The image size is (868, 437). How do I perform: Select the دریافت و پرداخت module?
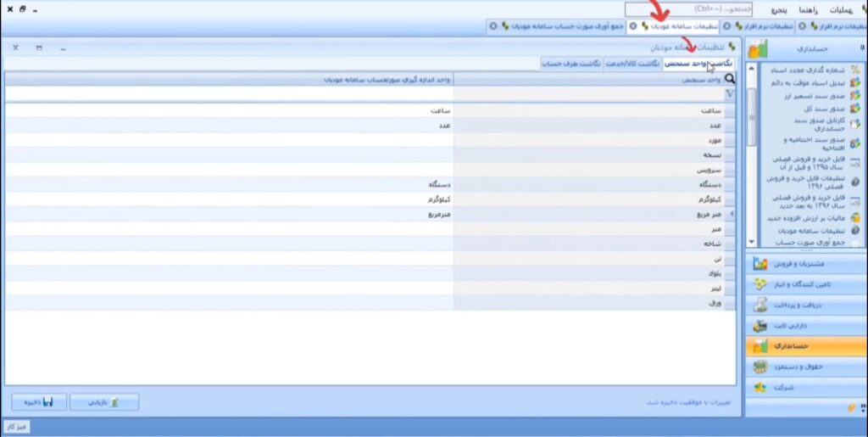tap(806, 305)
